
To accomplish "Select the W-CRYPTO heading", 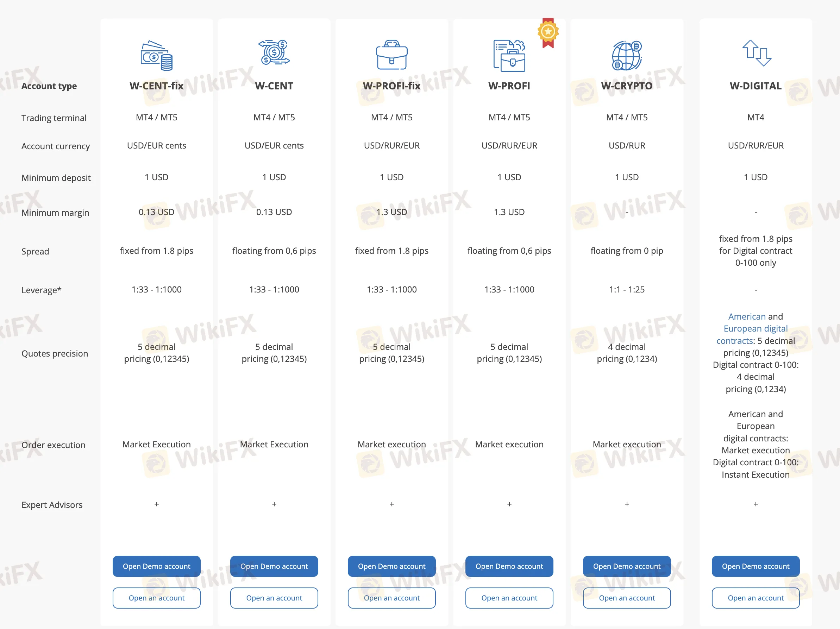I will click(627, 86).
